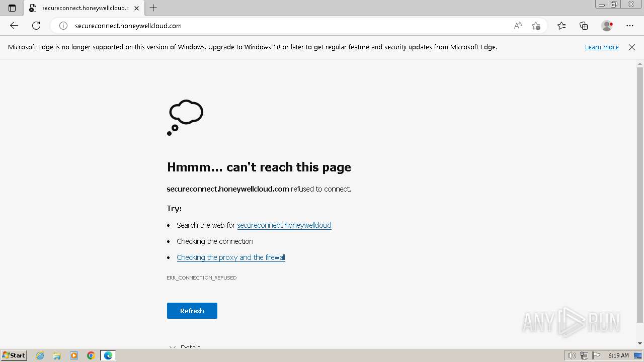644x362 pixels.
Task: Open a new tab with plus button
Action: point(153,8)
